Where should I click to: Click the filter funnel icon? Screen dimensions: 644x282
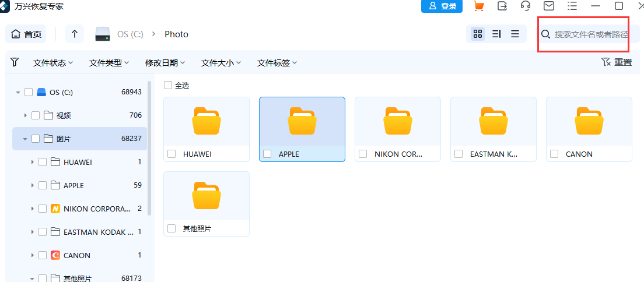pos(15,62)
